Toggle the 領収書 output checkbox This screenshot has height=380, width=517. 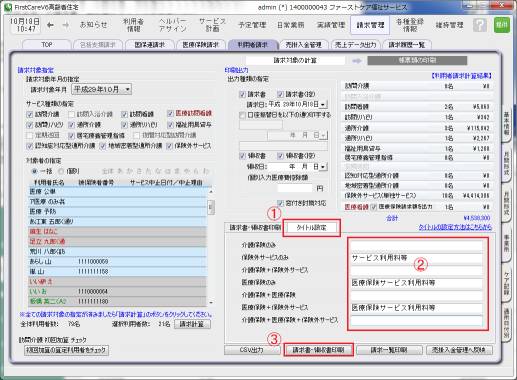click(x=242, y=156)
